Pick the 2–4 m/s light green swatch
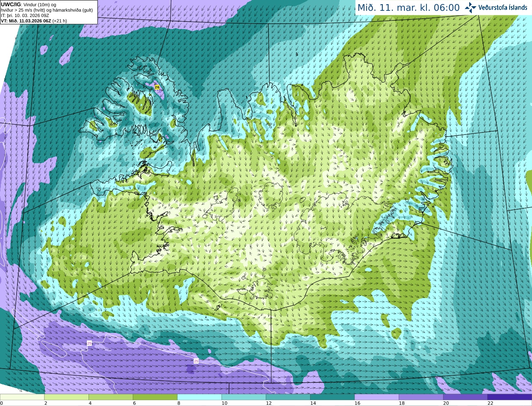This screenshot has width=532, height=406. [66, 397]
